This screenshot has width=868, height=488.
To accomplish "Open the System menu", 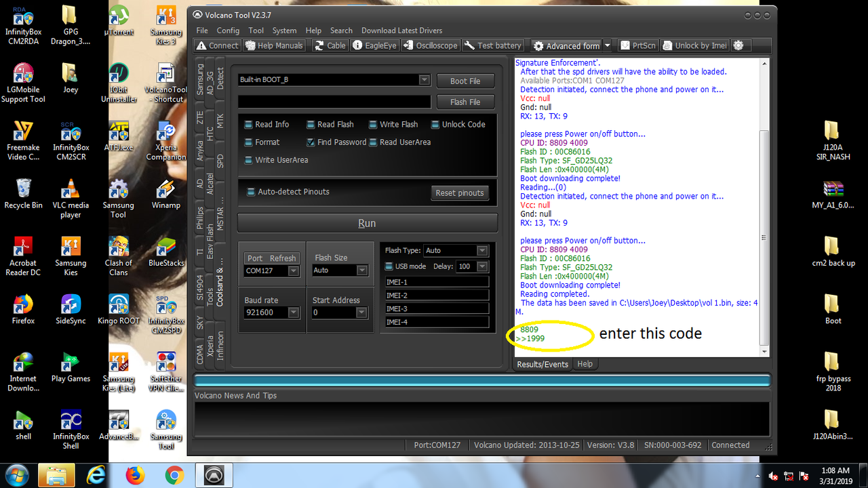I will pyautogui.click(x=284, y=30).
